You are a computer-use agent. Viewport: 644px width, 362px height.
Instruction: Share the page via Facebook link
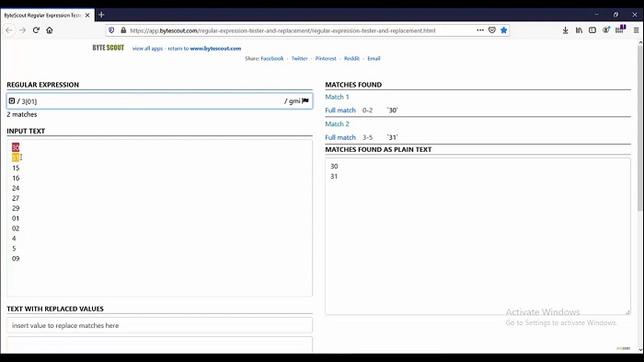coord(272,58)
